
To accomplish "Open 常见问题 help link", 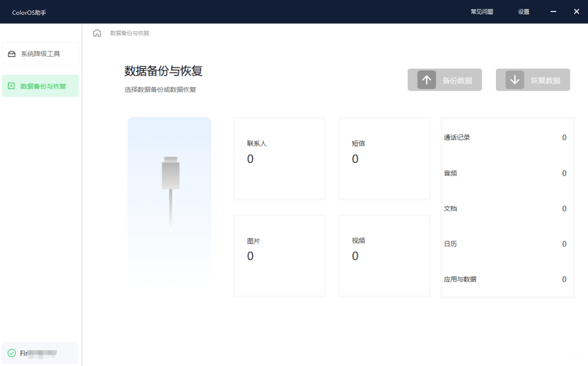I will [481, 11].
